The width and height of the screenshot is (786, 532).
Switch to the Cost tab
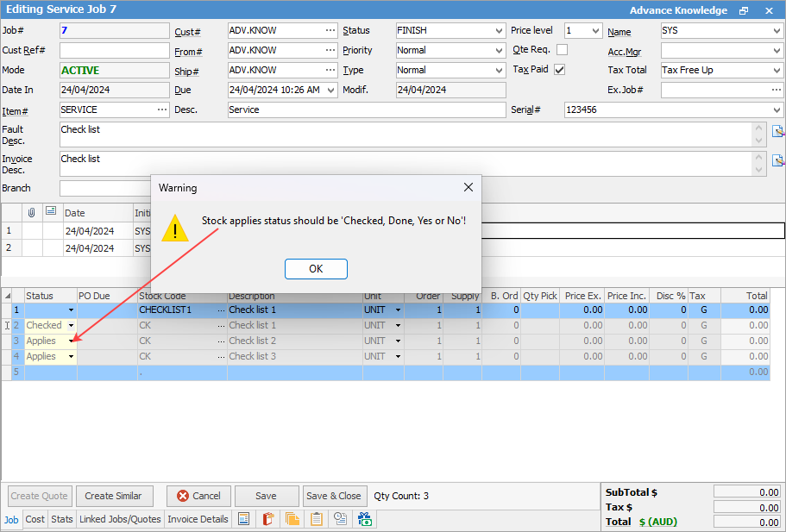pyautogui.click(x=35, y=519)
